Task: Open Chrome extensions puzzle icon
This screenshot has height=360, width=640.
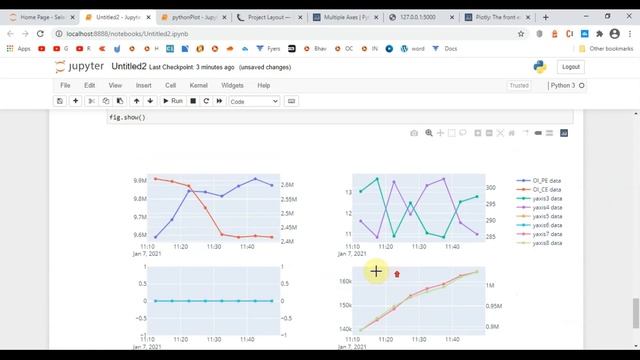Action: point(599,34)
